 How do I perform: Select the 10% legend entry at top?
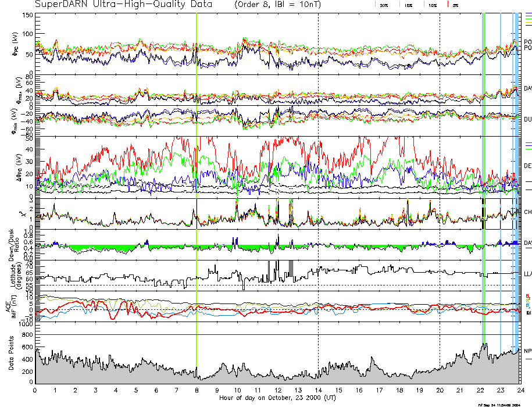433,5
